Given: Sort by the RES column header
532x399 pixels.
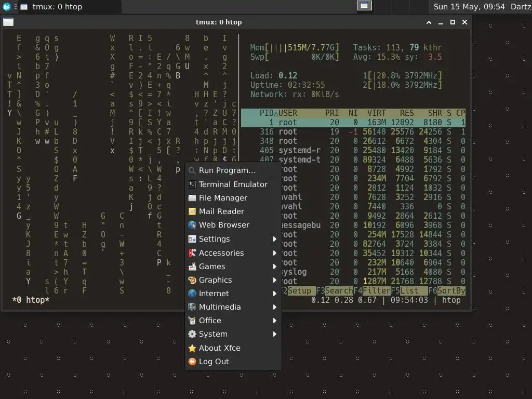Looking at the screenshot, I should click(407, 113).
